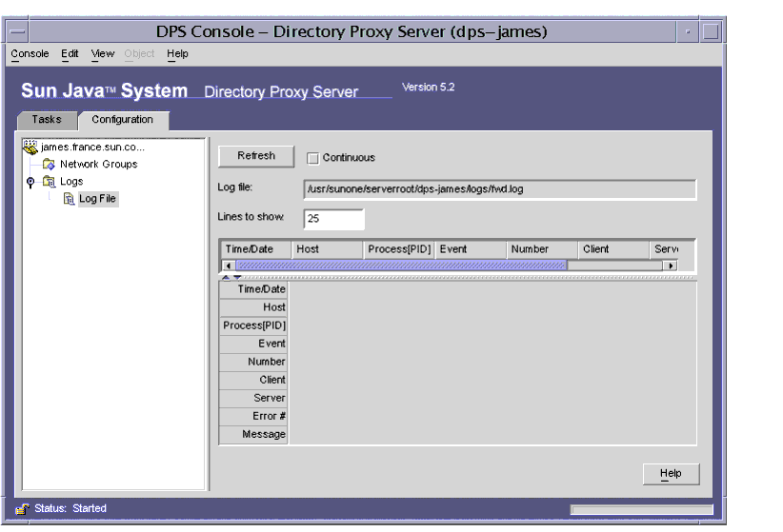
Task: Click the Client row label in detail pane
Action: point(253,380)
